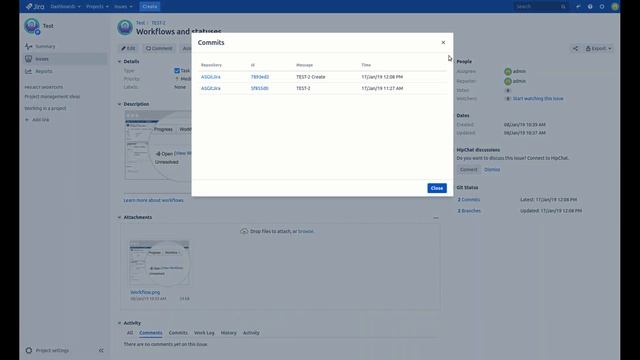Click 'Start watching this issue' link
The image size is (640, 360).
[x=538, y=99]
